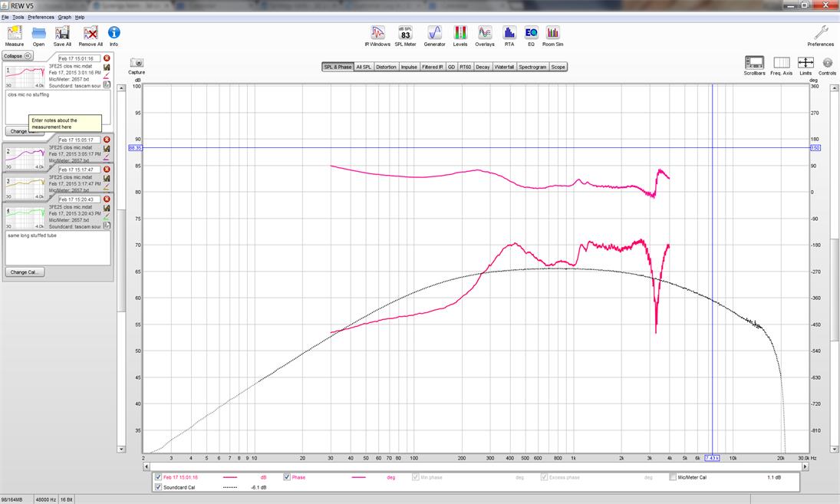Toggle the Min phase checkbox
The height and width of the screenshot is (504, 840).
(416, 477)
